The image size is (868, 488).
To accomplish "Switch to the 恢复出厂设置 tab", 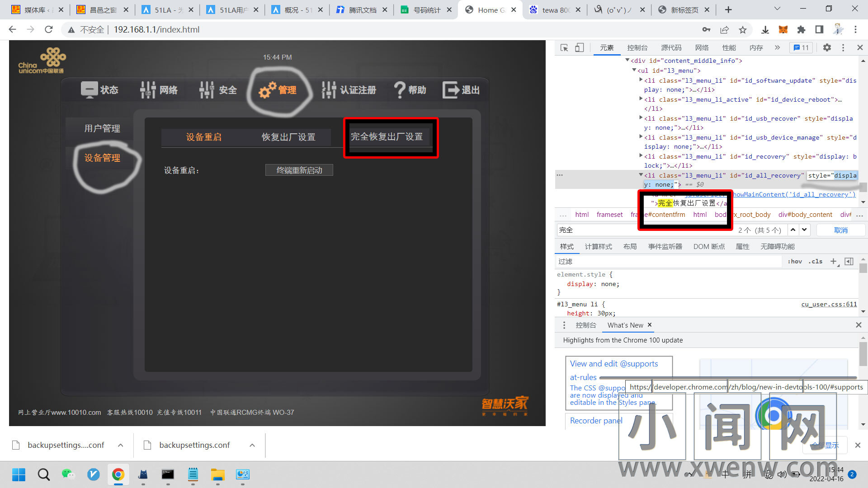I will click(x=288, y=137).
